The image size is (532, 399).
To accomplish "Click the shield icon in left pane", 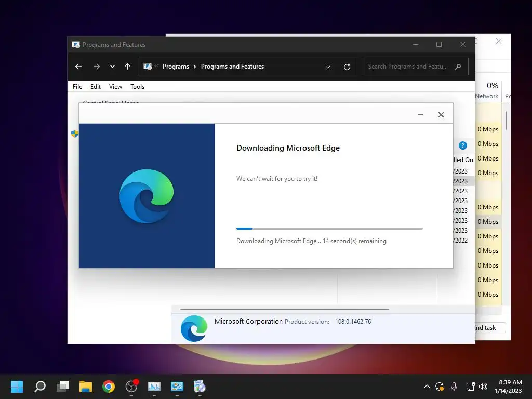I will (75, 134).
